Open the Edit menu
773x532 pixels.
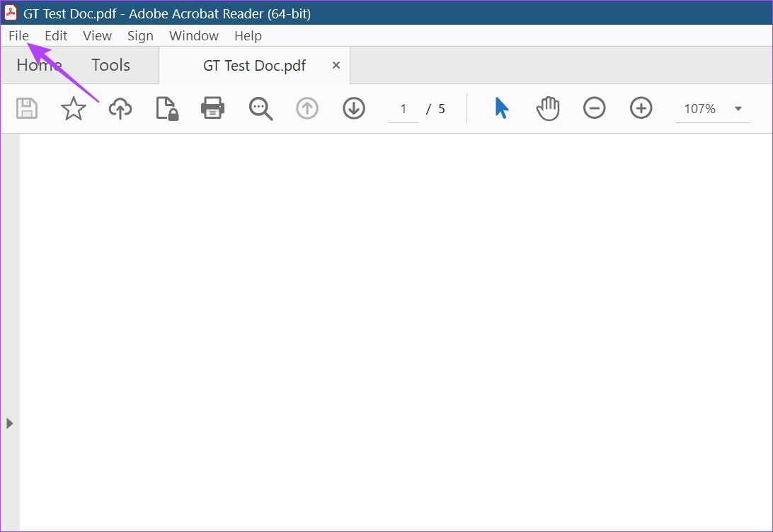tap(56, 36)
